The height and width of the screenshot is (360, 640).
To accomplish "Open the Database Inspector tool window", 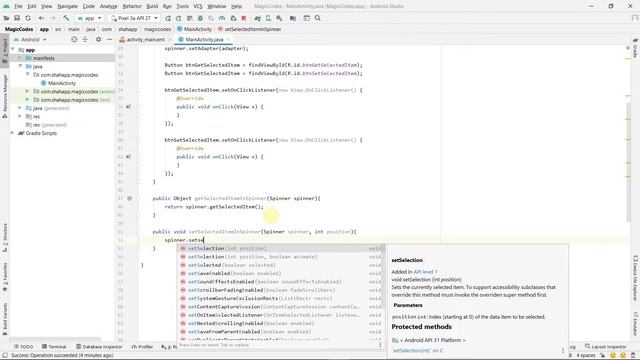I will coord(99,347).
